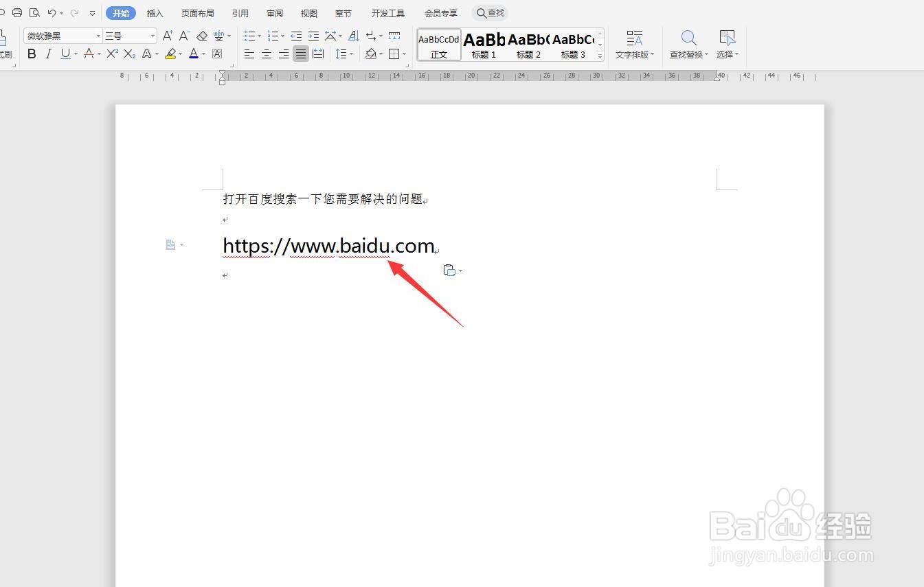Click the Redo arrow
Image resolution: width=924 pixels, height=587 pixels.
tap(74, 13)
